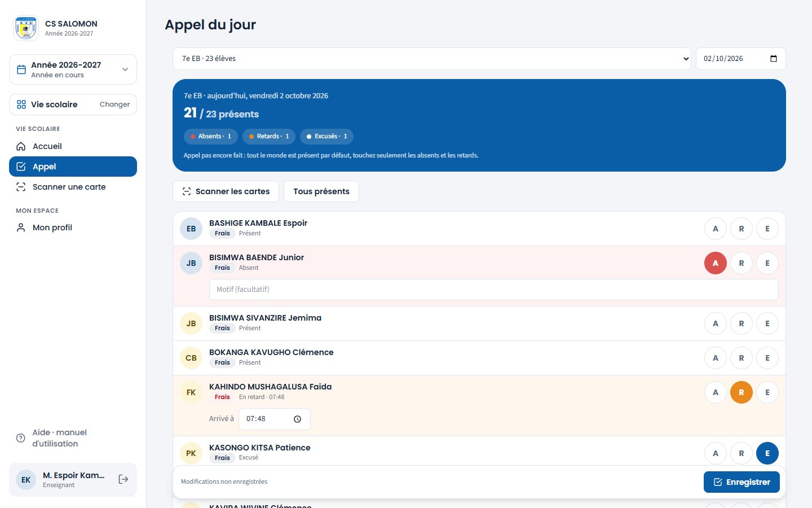812x508 pixels.
Task: Toggle orange R for KAHINDO MUSHAGALUSA Faida
Action: pos(742,392)
